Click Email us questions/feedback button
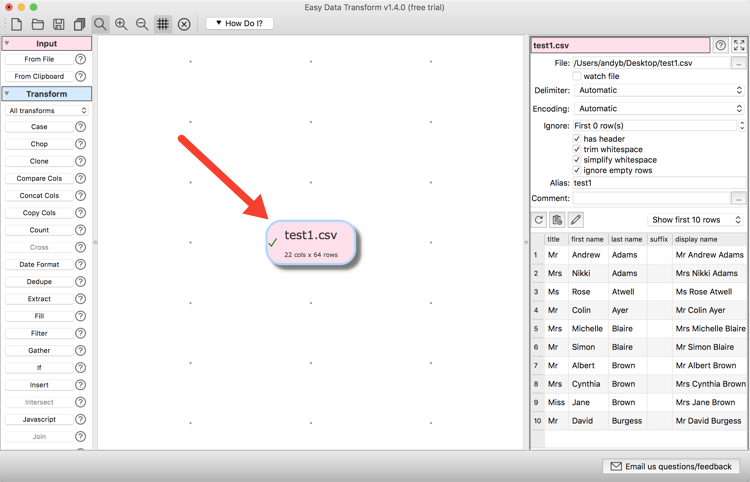The height and width of the screenshot is (482, 750). 671,466
